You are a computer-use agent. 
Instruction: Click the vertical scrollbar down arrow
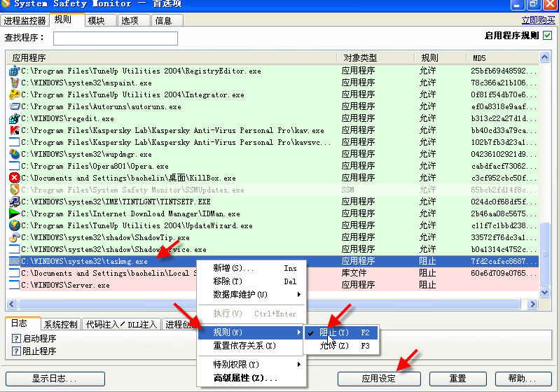tap(544, 292)
